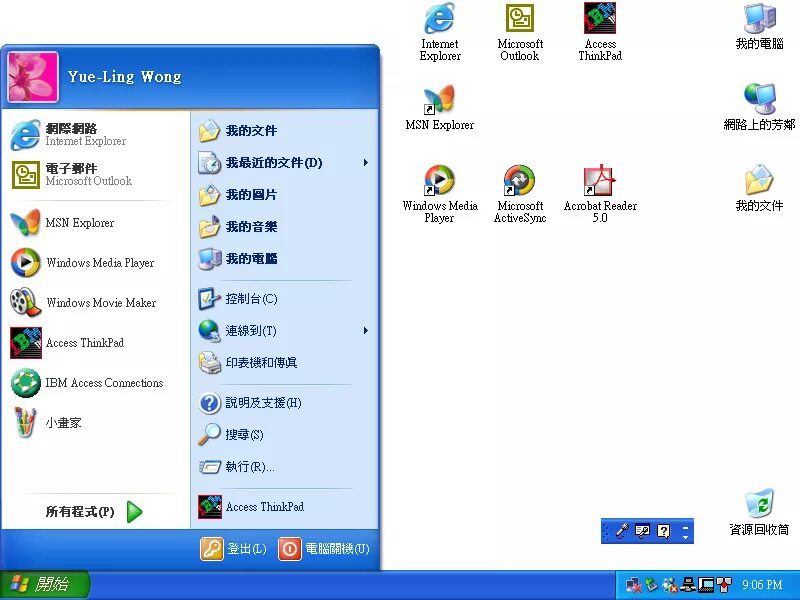Launch Access ThinkPad from Start menu left list

95,343
